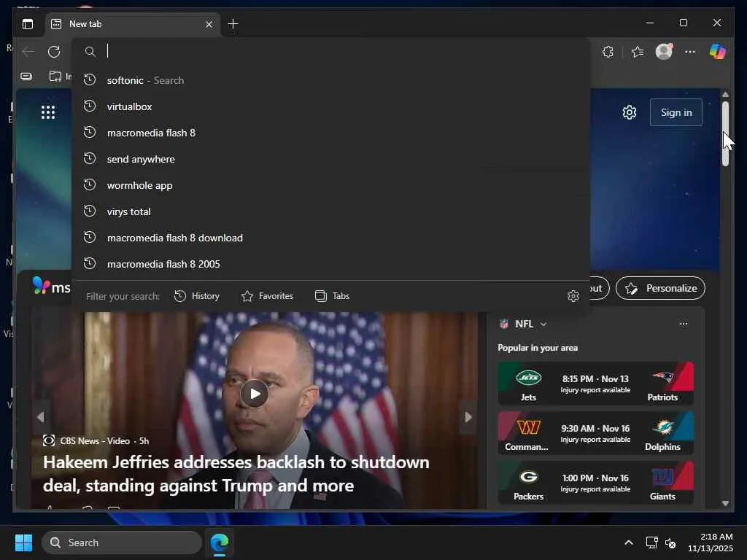This screenshot has height=560, width=747.
Task: Click the browser Back arrow
Action: pos(28,52)
